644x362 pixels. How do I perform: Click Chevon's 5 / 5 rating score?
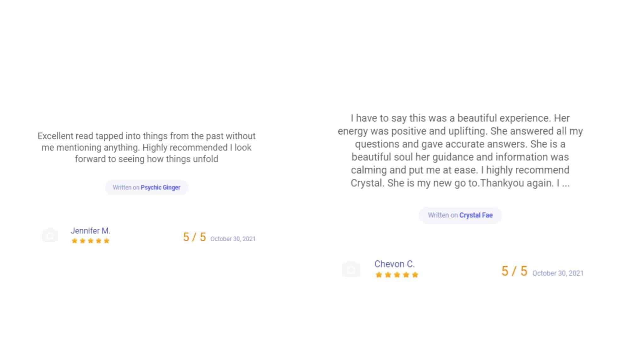[514, 271]
